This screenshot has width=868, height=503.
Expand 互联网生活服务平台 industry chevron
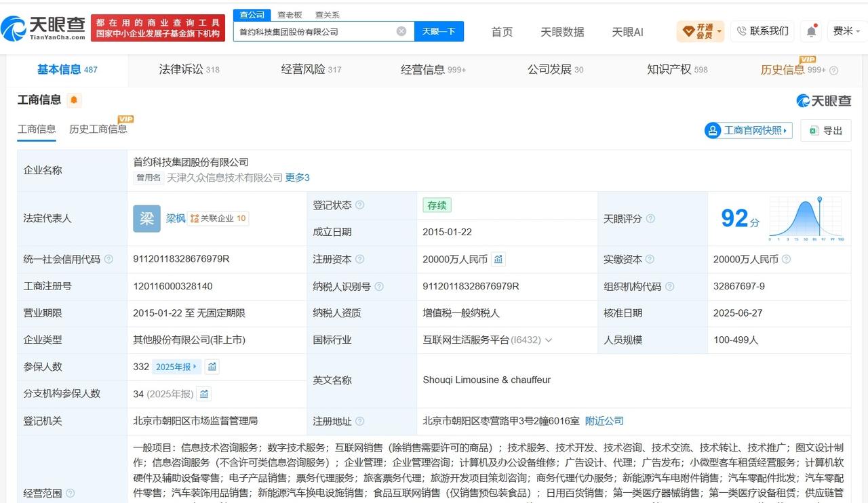[548, 340]
